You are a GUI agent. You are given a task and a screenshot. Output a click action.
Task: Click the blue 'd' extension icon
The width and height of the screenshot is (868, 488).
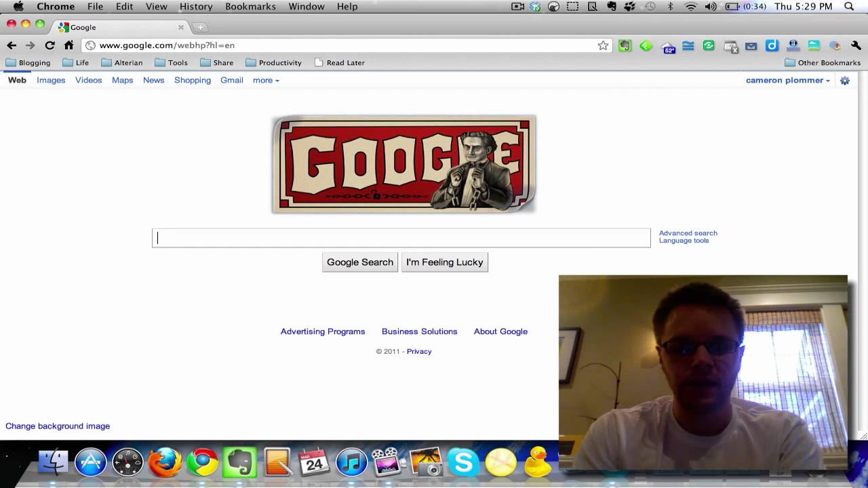[772, 46]
